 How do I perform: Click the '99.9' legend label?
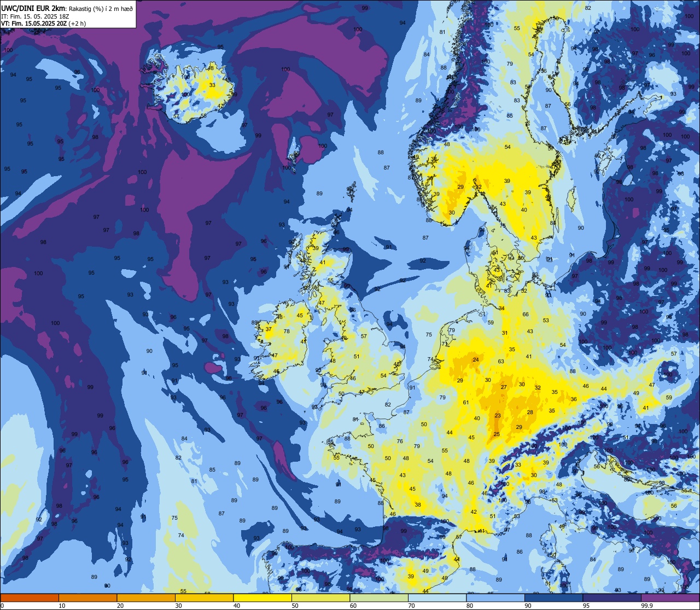pyautogui.click(x=647, y=606)
